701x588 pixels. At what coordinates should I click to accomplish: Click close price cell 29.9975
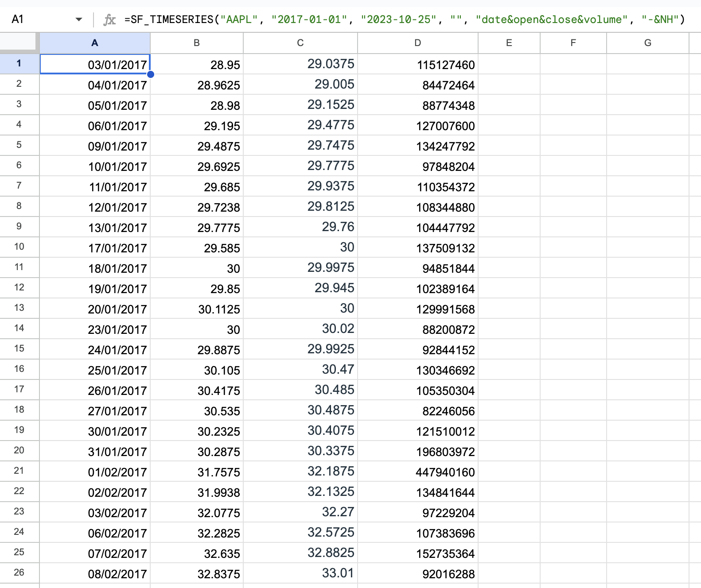coord(300,268)
